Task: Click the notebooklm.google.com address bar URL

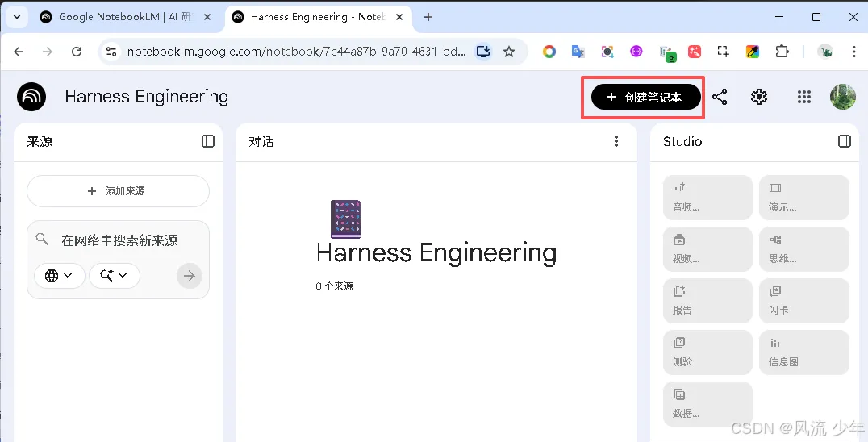Action: coord(296,52)
